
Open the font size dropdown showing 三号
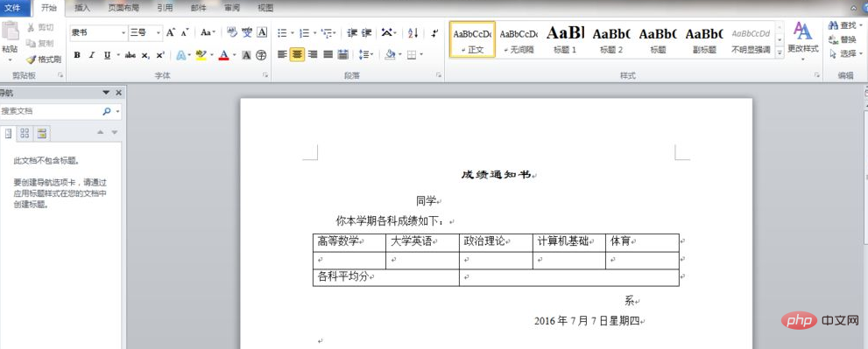pos(159,32)
